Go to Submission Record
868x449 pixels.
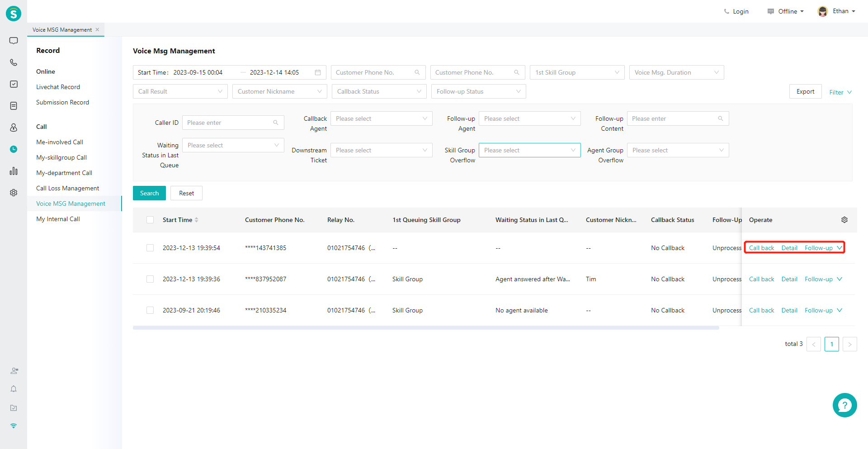tap(62, 102)
